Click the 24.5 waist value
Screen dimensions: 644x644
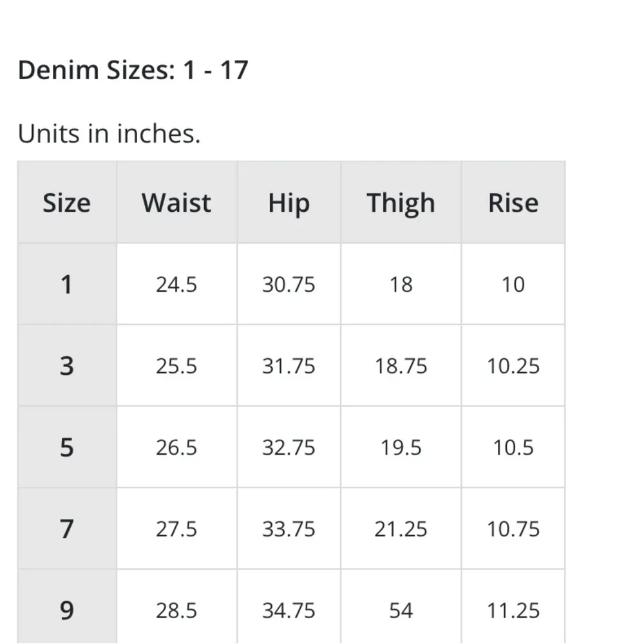176,284
